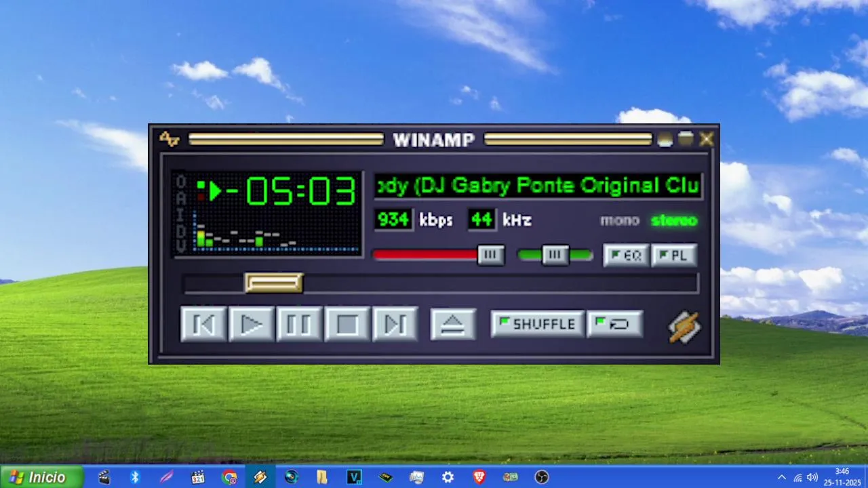Open Settings gear in taskbar
This screenshot has width=868, height=488.
click(448, 477)
